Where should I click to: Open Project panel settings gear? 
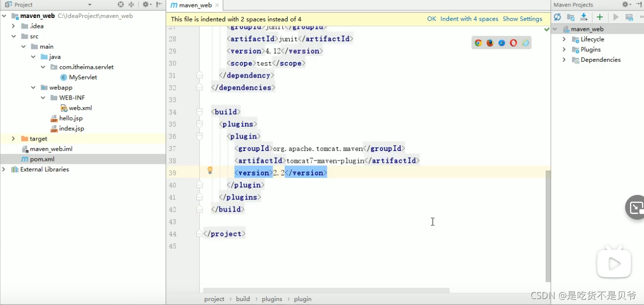click(147, 4)
